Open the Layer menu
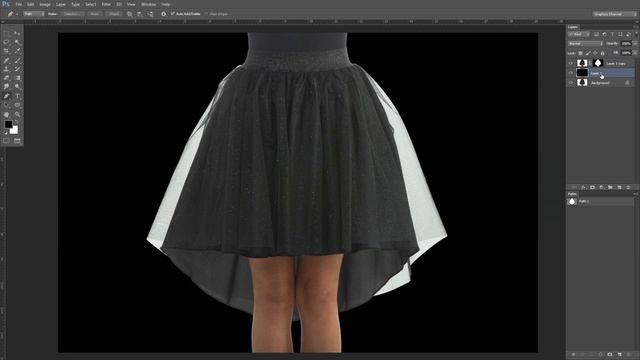The width and height of the screenshot is (640, 360). 61,4
